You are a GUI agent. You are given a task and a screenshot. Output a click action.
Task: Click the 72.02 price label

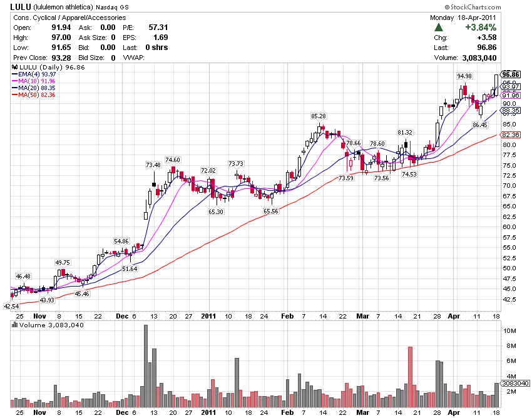208,170
